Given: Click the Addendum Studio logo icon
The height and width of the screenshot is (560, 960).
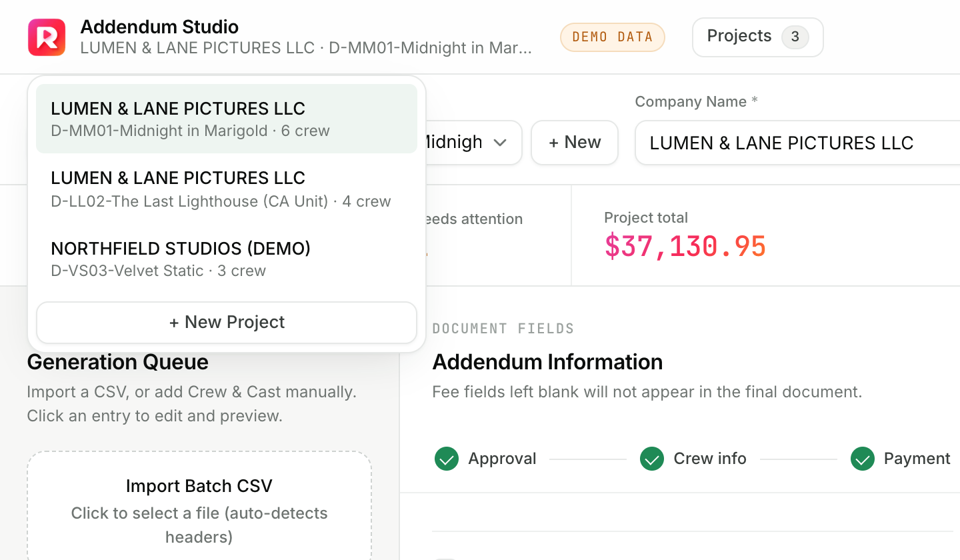Looking at the screenshot, I should 47,37.
